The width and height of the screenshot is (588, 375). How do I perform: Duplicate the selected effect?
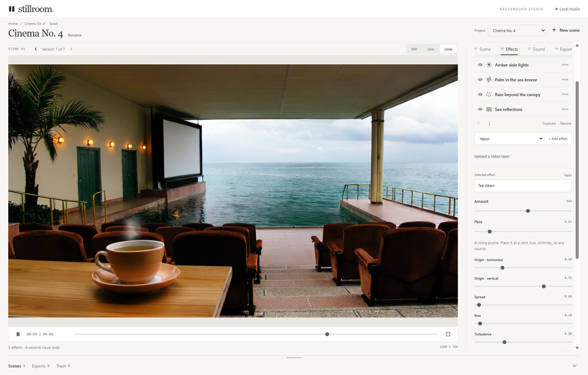tap(549, 124)
